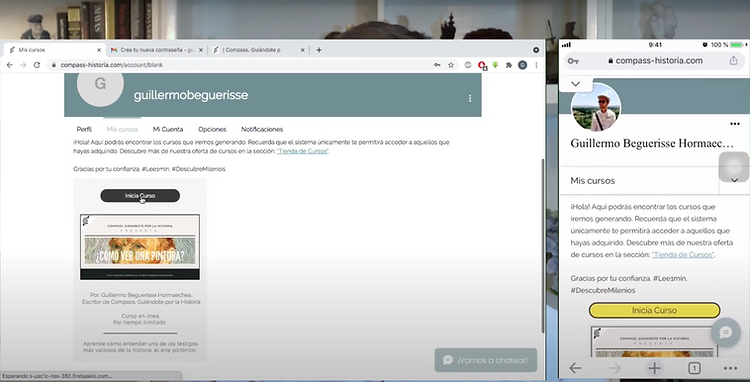Open the Extensions puzzle piece menu
750x382 pixels.
[509, 65]
